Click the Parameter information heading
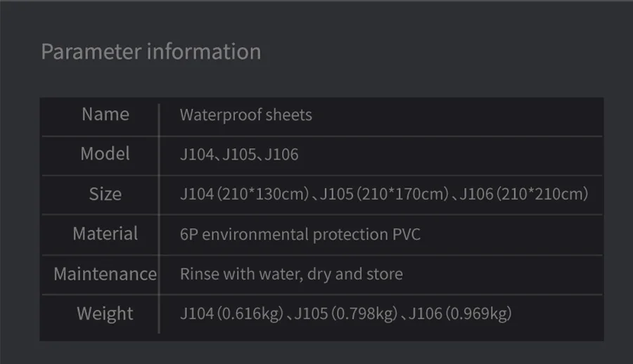This screenshot has height=364, width=633. (151, 52)
